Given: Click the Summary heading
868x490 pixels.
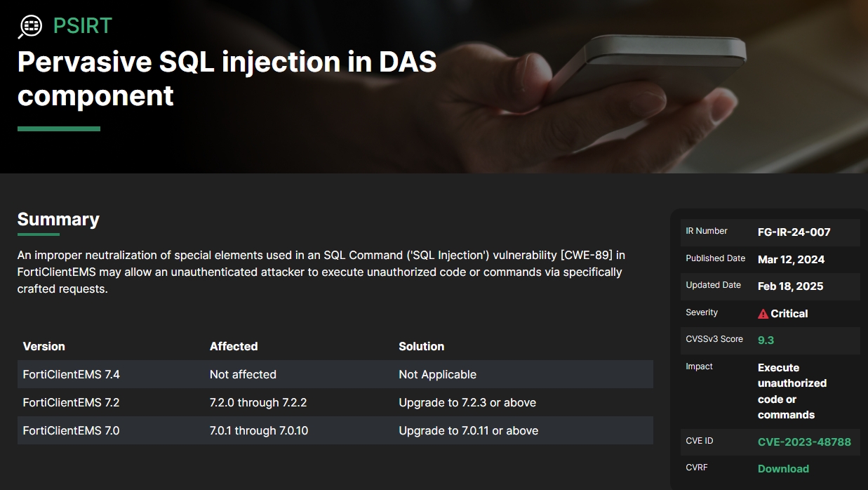Looking at the screenshot, I should pyautogui.click(x=58, y=219).
